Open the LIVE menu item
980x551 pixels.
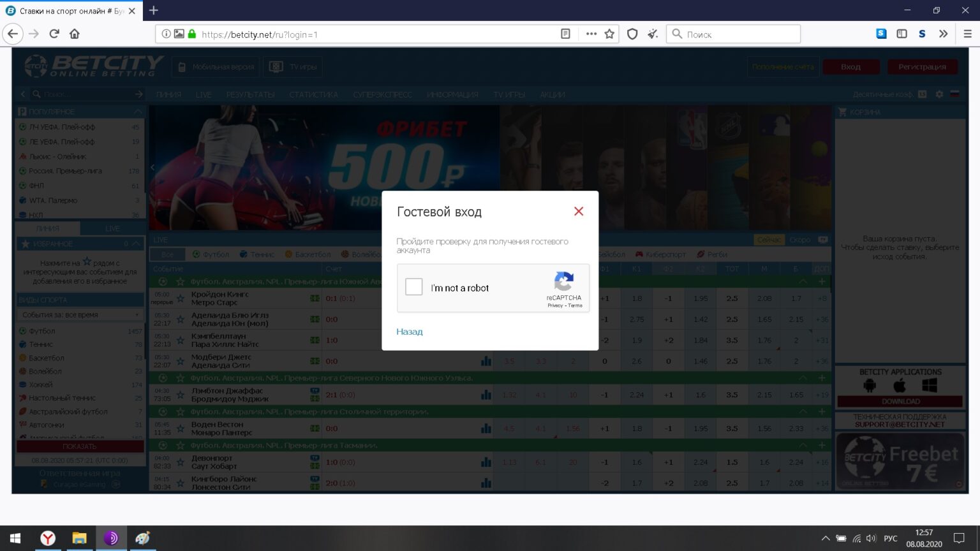[x=204, y=94]
